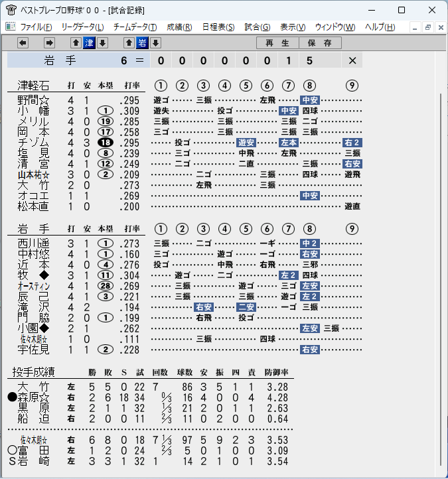
Task: Select pitcher 岩崎 with save mark
Action: pyautogui.click(x=33, y=461)
